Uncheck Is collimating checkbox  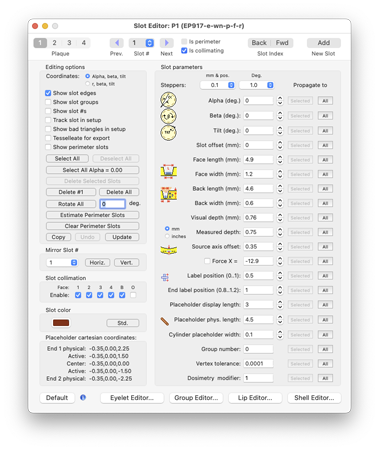click(184, 50)
